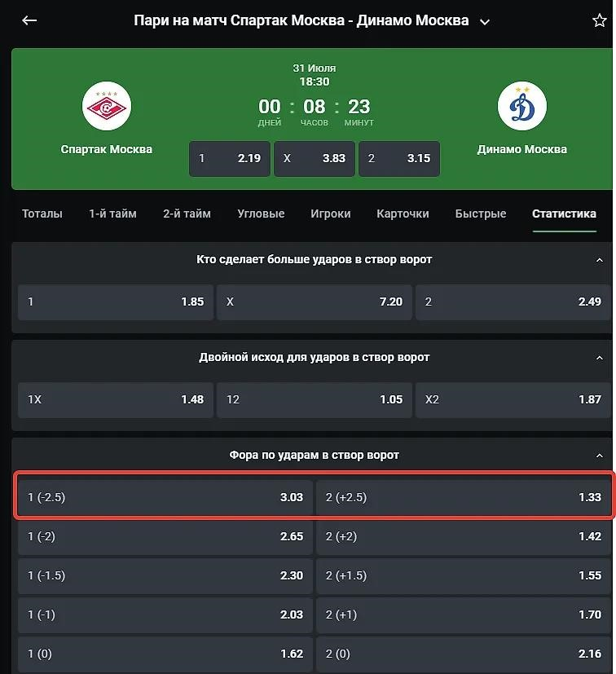Screen dimensions: 616x674
Task: Add match to favorites with star icon
Action: [x=599, y=20]
